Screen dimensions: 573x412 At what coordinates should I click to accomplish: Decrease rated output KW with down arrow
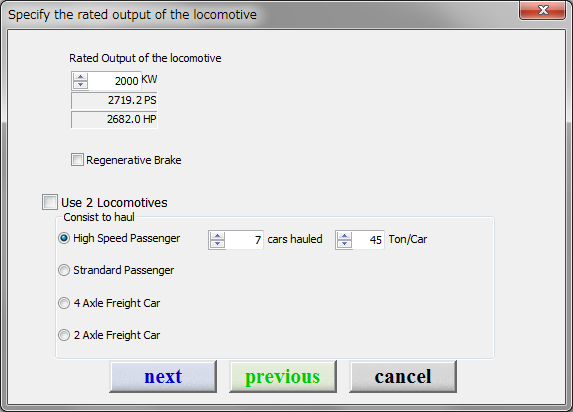(80, 85)
